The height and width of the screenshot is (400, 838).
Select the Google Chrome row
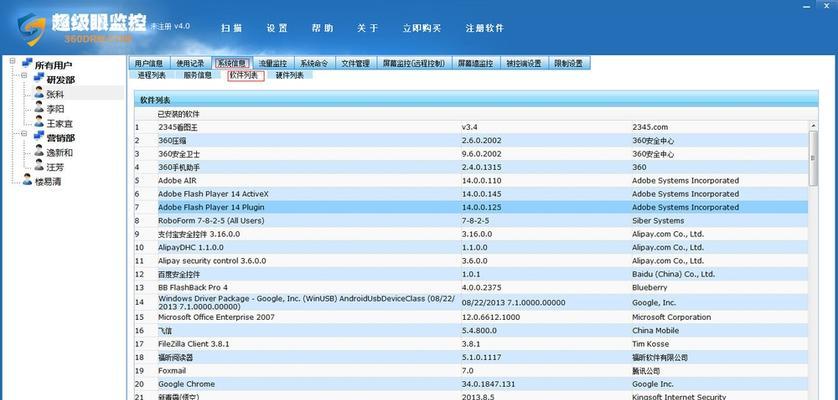click(x=471, y=384)
